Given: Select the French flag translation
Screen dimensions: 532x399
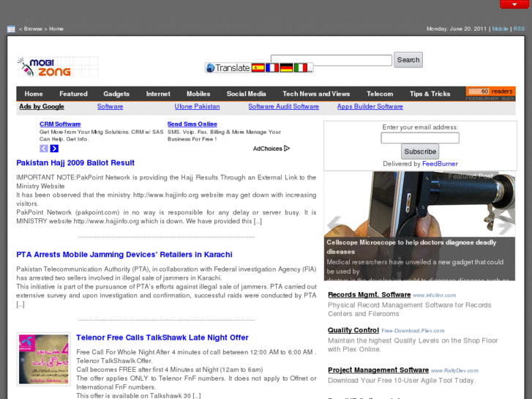Looking at the screenshot, I should 271,67.
